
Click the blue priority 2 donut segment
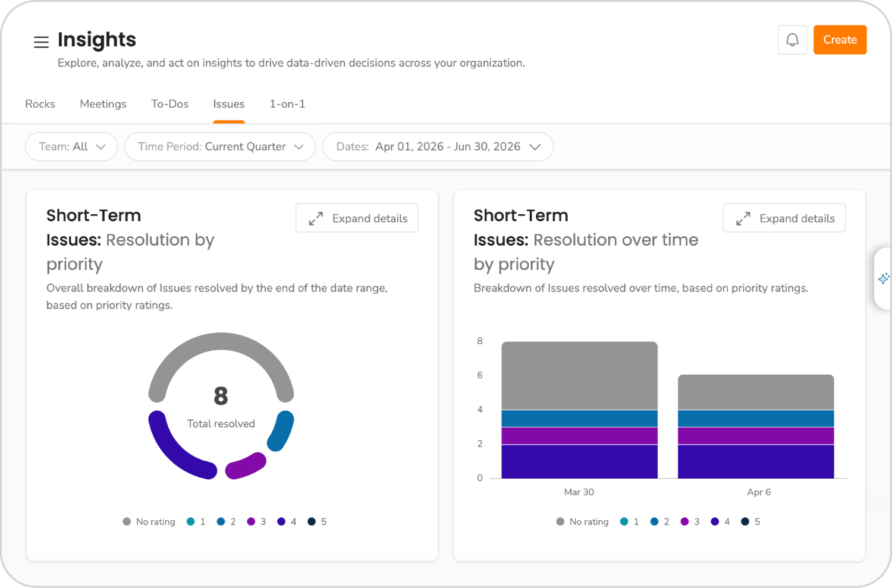click(281, 430)
